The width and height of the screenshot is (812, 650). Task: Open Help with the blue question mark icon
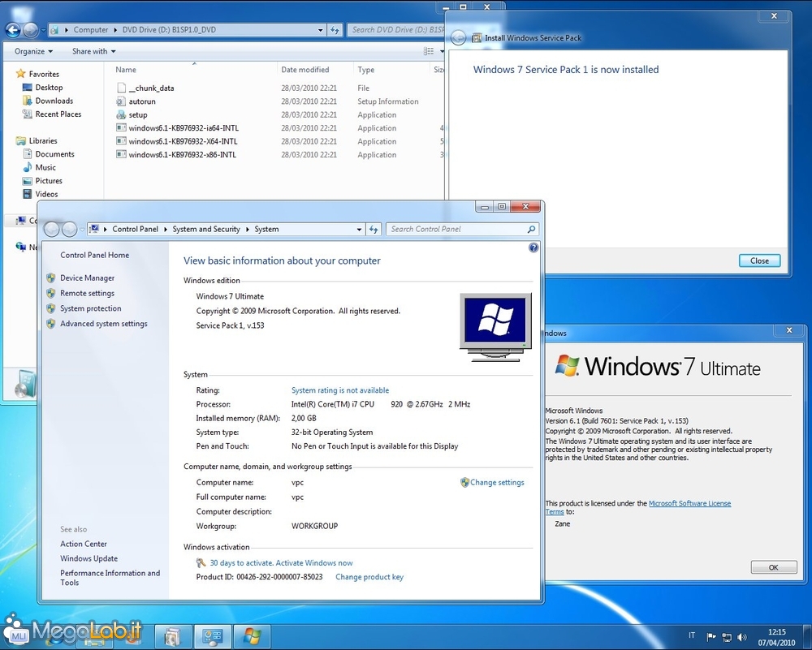click(x=533, y=248)
